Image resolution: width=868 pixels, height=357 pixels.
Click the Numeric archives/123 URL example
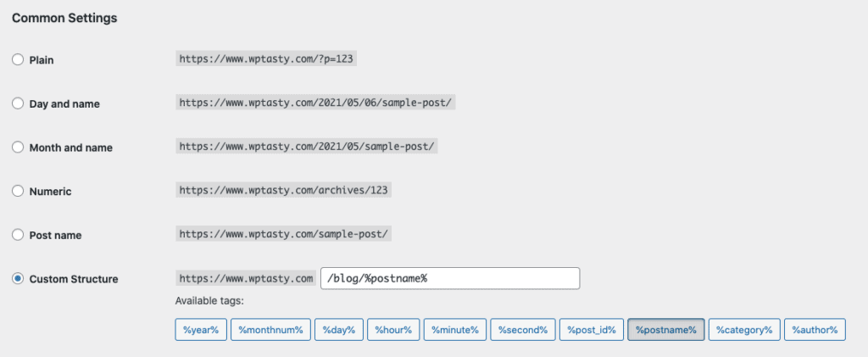[283, 190]
